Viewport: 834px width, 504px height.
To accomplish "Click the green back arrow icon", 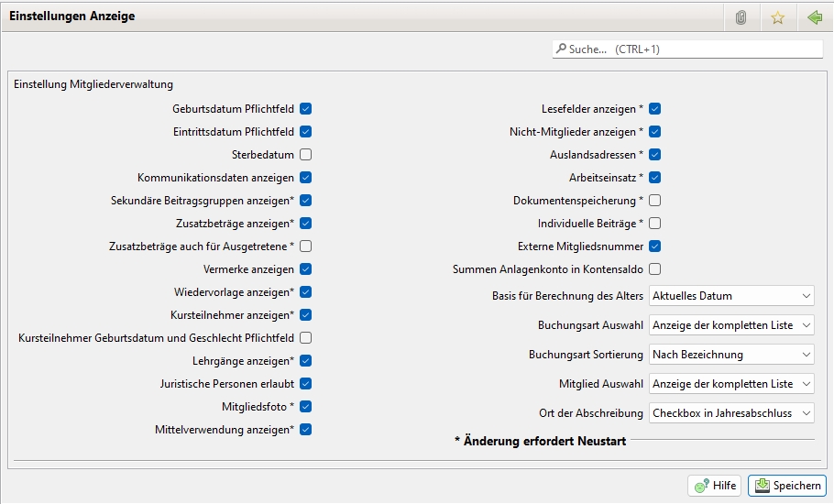I will tap(814, 17).
